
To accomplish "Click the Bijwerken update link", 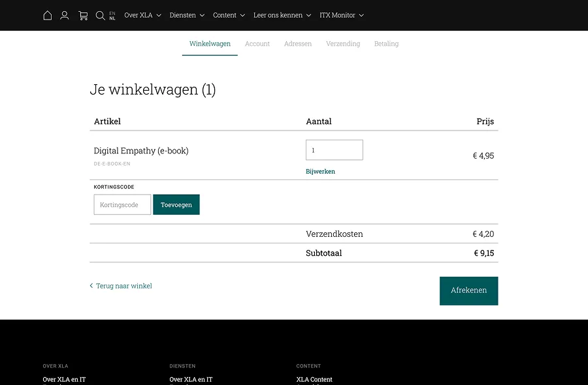I will [x=320, y=171].
